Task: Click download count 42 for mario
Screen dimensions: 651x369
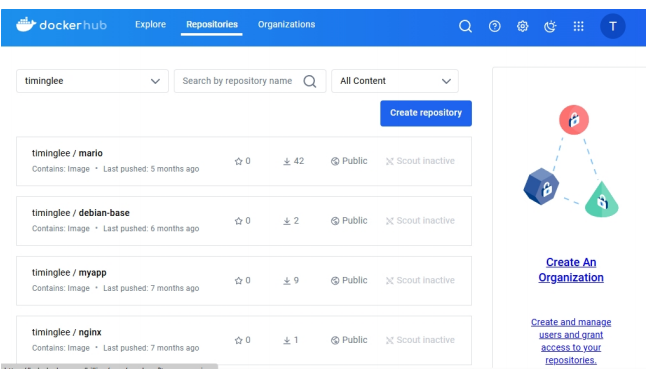Action: click(299, 161)
